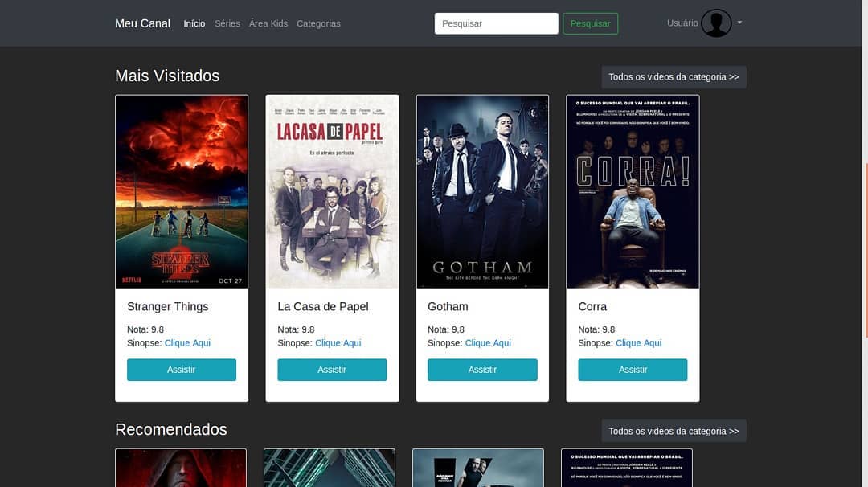Open the user avatar profile icon
The height and width of the screenshot is (487, 868).
tap(716, 23)
